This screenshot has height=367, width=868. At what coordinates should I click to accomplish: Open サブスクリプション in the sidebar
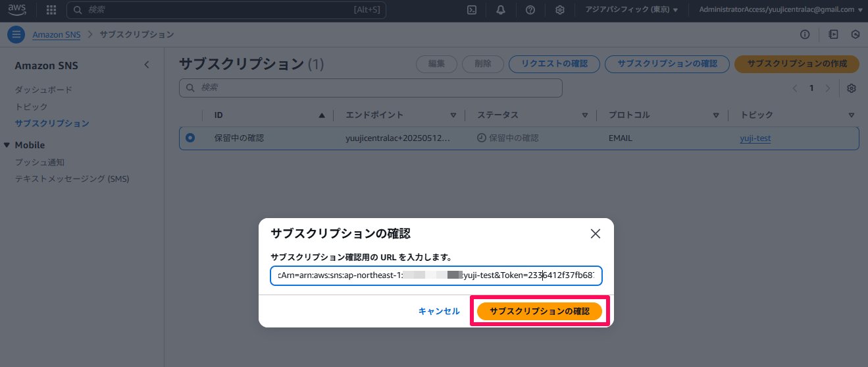pos(52,123)
